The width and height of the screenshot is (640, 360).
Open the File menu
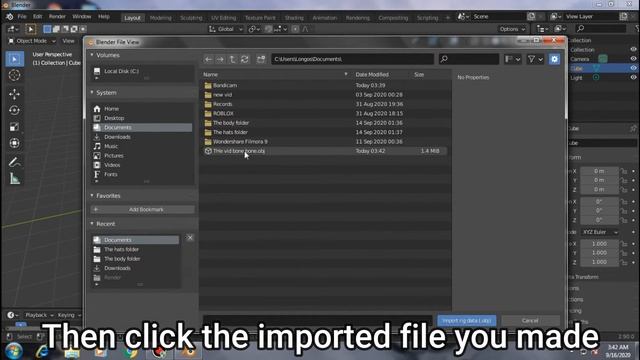[x=22, y=17]
